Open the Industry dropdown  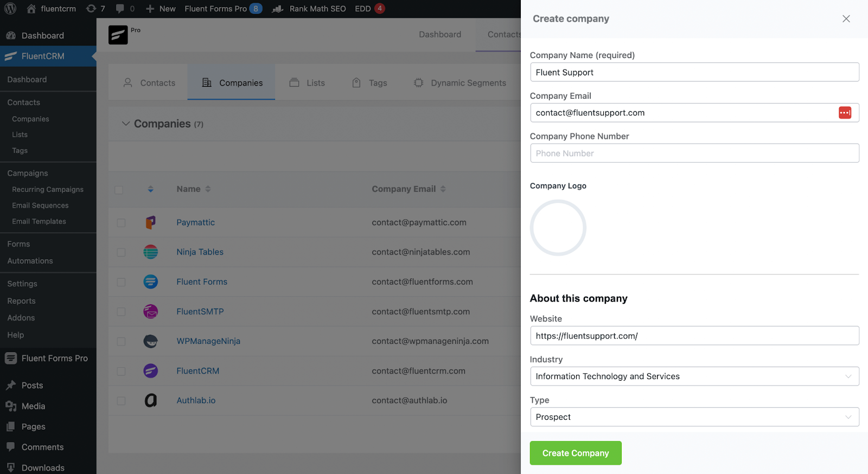click(694, 376)
